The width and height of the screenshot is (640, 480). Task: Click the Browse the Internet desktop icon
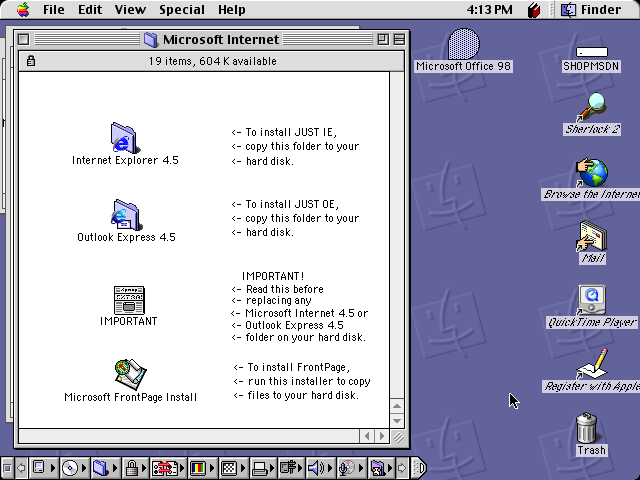[592, 172]
